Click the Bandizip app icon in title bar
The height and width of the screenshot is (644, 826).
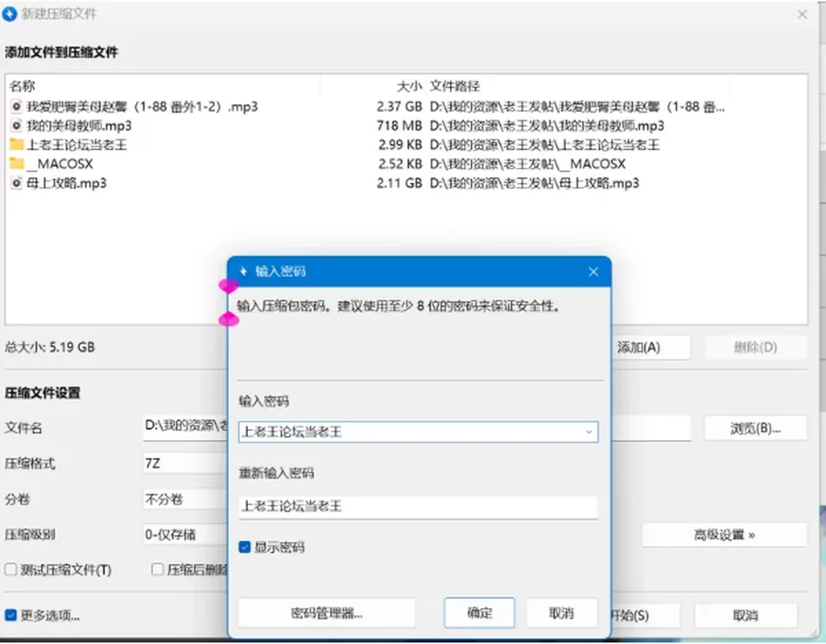9,14
